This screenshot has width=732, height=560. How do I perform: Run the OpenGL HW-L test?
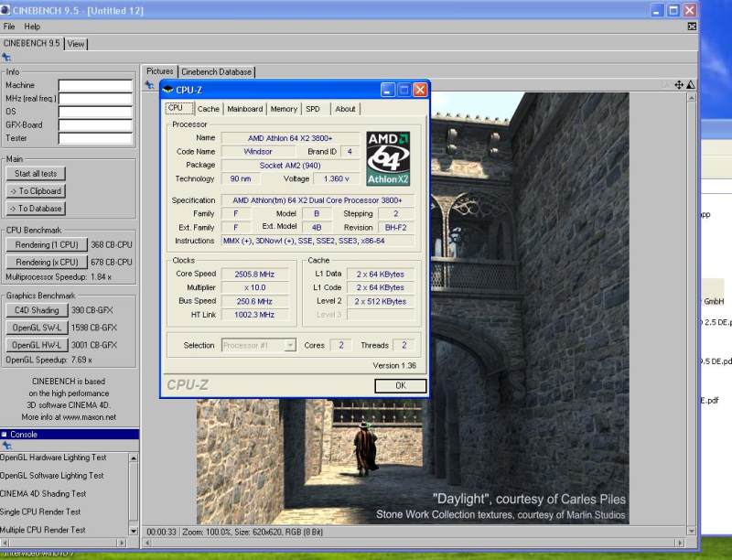(x=37, y=345)
